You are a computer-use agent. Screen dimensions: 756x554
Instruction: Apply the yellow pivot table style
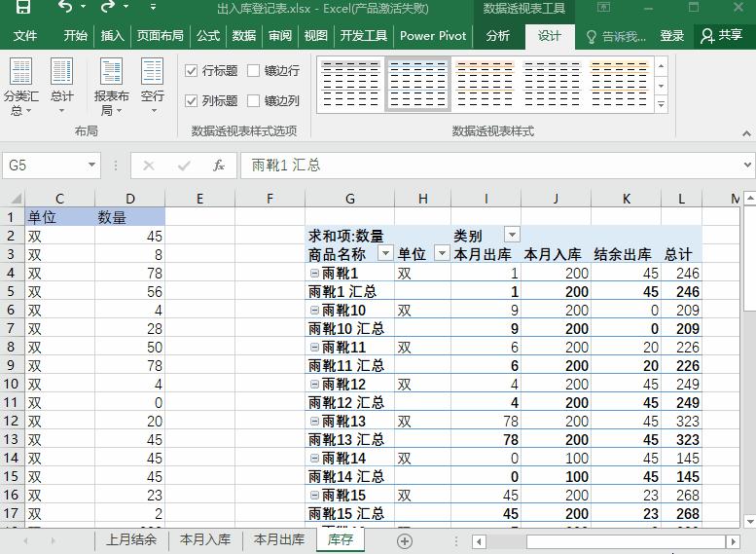(619, 84)
